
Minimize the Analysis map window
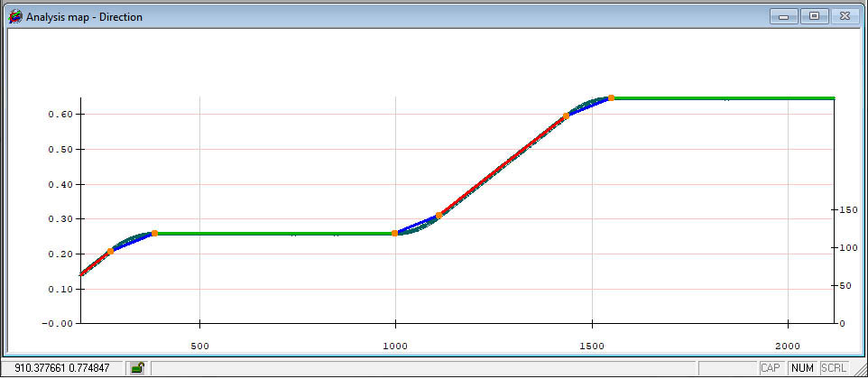[x=783, y=16]
